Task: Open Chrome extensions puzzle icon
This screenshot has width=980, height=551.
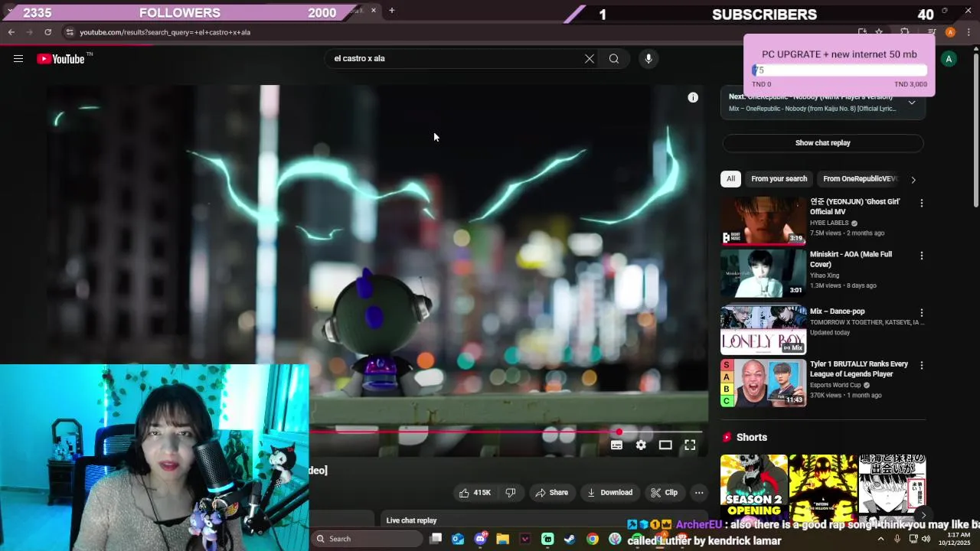Action: 904,32
